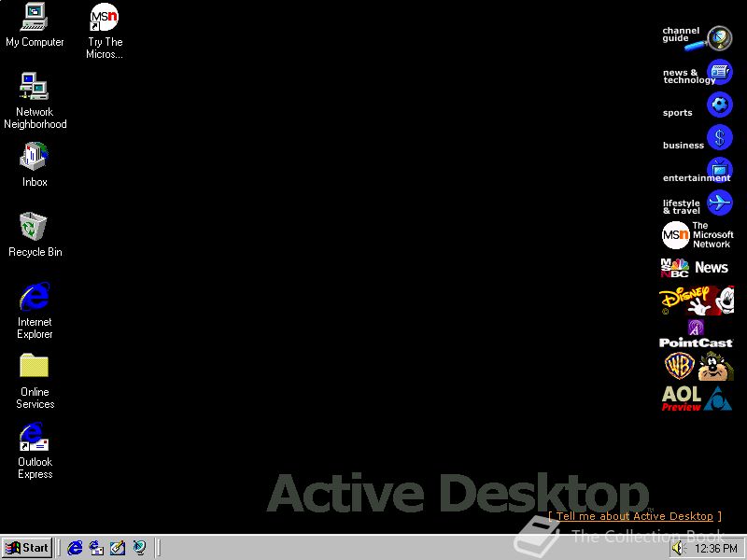This screenshot has width=747, height=560.
Task: Open the MSNBC News channel
Action: click(695, 268)
